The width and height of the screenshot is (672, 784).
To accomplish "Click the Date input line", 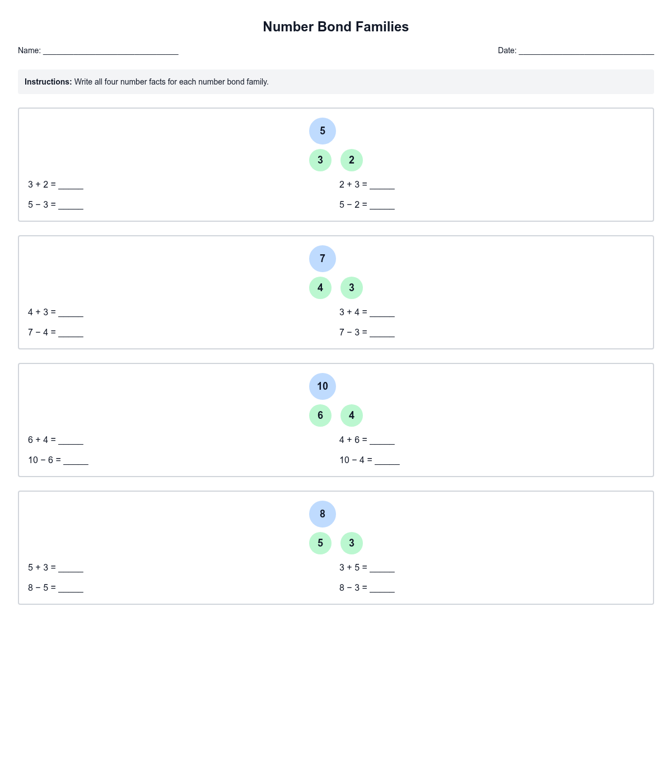I will click(586, 50).
